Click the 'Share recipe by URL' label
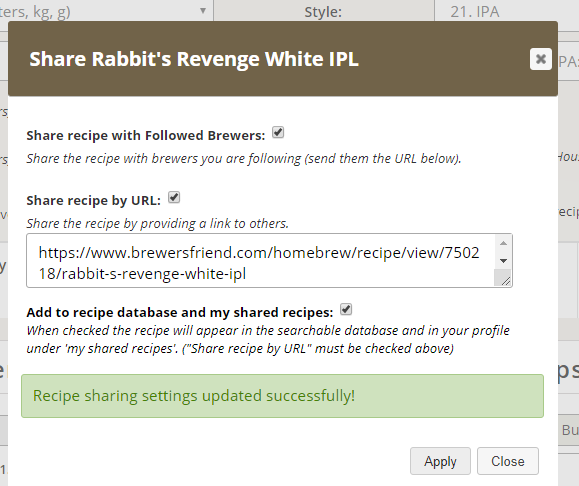This screenshot has width=579, height=486. 94,201
